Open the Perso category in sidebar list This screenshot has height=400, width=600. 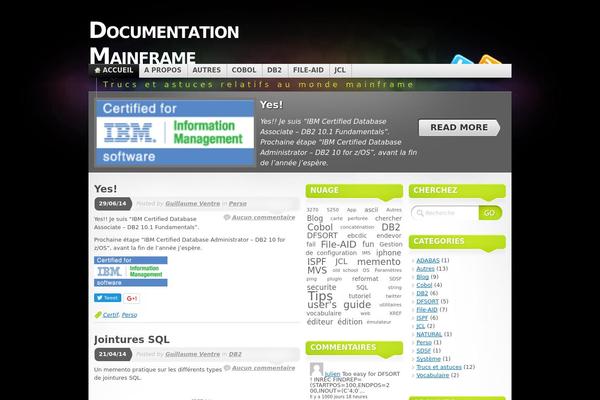pos(424,342)
